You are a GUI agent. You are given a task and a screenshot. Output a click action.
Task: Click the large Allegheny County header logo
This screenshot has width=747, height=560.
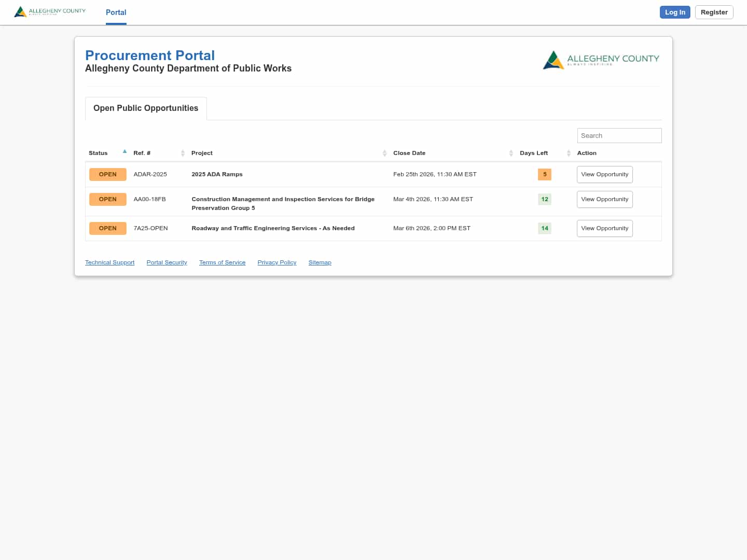[601, 60]
